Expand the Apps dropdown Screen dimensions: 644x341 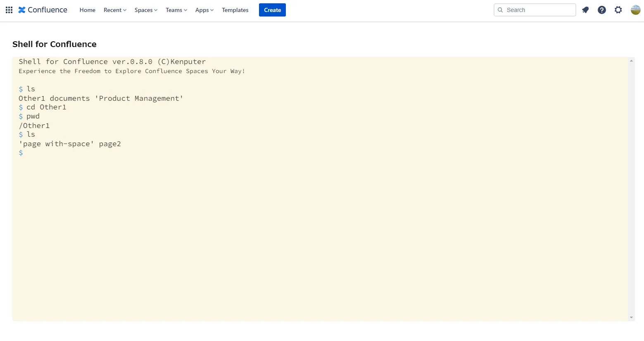[204, 10]
